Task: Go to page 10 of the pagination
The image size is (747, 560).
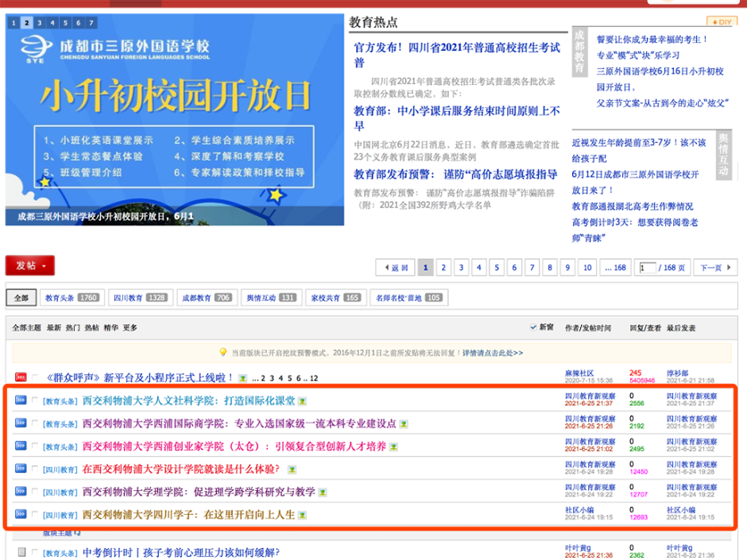Action: click(587, 268)
